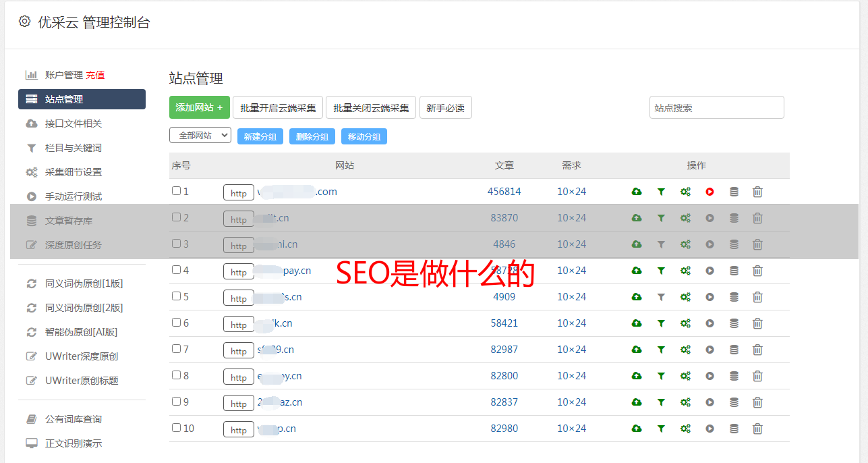Click the 删除分组 button
The height and width of the screenshot is (463, 868).
[312, 136]
